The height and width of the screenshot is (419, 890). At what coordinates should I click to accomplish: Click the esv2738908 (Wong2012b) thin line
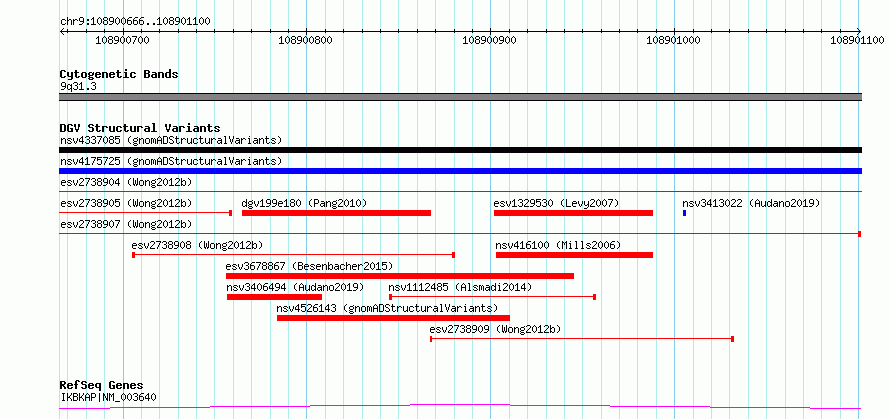tap(293, 255)
